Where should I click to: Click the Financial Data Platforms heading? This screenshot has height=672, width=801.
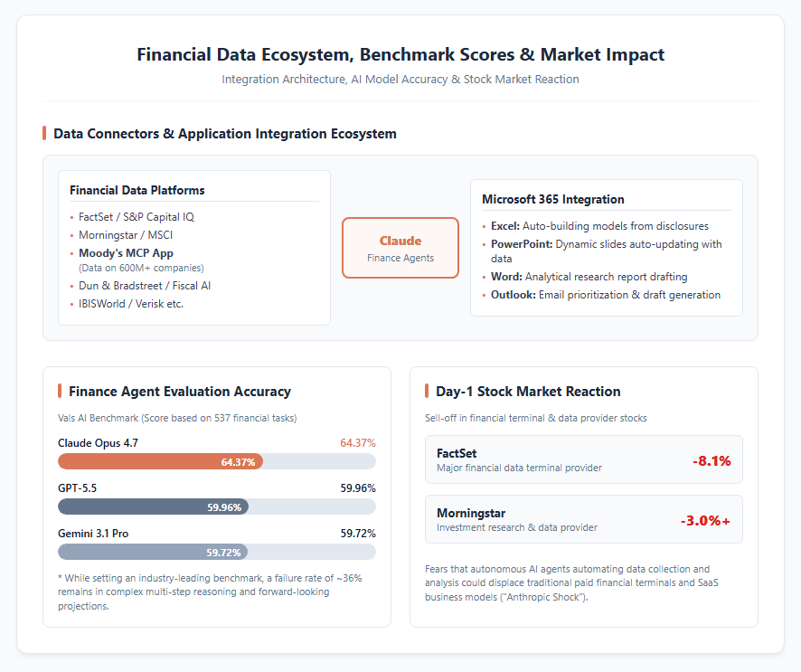point(137,190)
